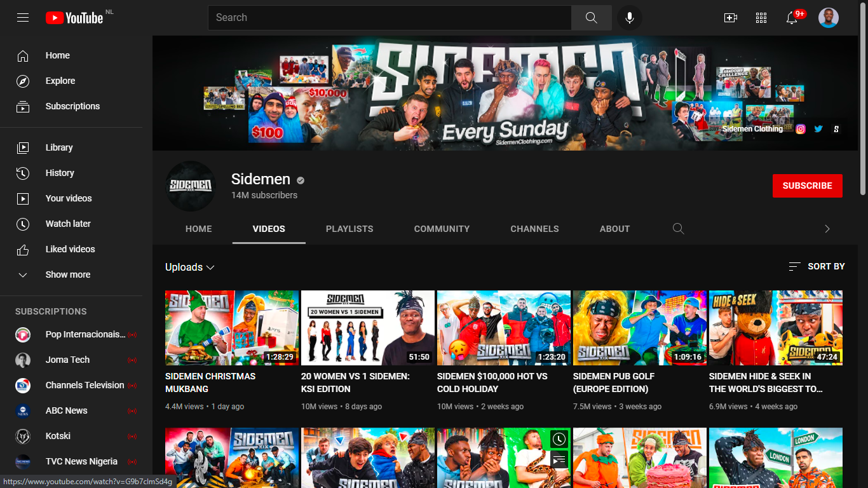Play Sidemen Hide & Seek thumbnail
Screen dimensions: 868x488
click(x=776, y=328)
